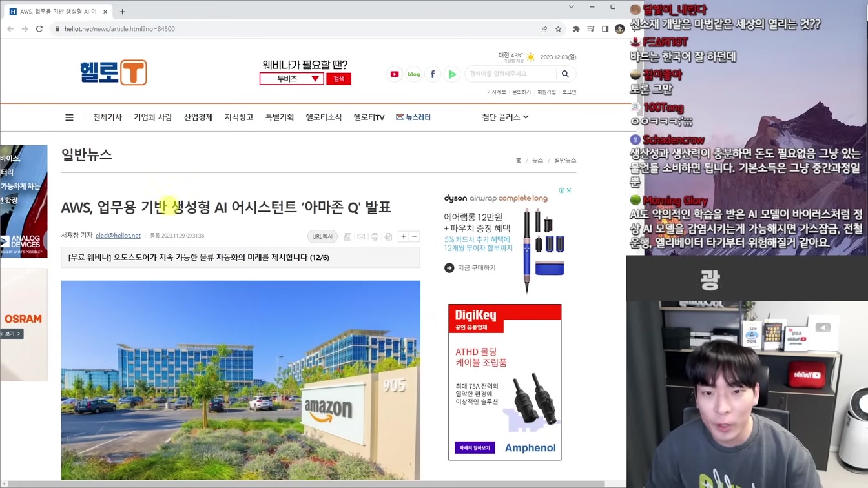Open the site's blog icon link
The image size is (868, 488).
point(414,74)
